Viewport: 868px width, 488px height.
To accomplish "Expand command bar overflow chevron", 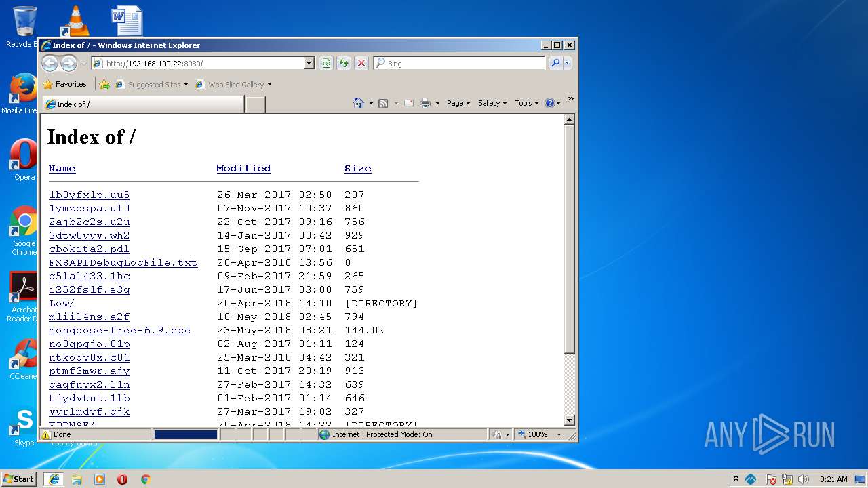I will pyautogui.click(x=570, y=100).
